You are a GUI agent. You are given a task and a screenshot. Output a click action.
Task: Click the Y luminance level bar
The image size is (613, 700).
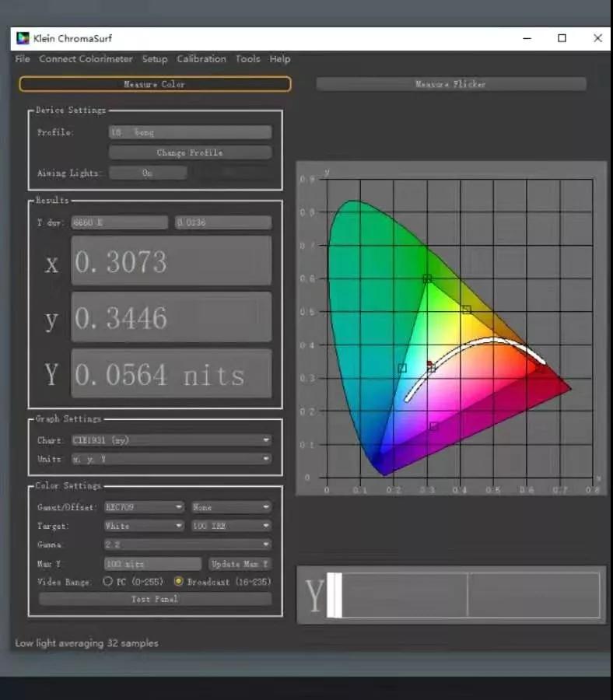click(467, 596)
